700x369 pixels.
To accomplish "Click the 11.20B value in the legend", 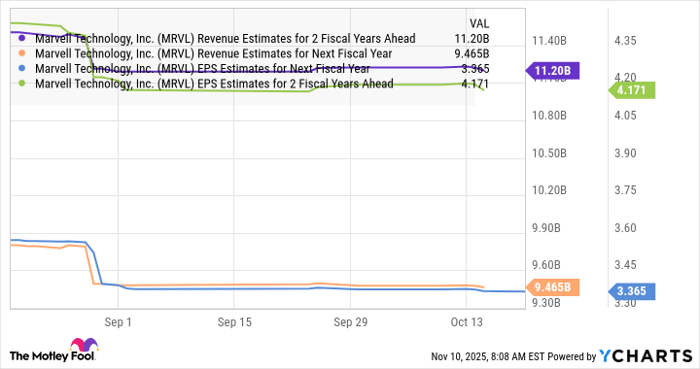I will pos(472,38).
